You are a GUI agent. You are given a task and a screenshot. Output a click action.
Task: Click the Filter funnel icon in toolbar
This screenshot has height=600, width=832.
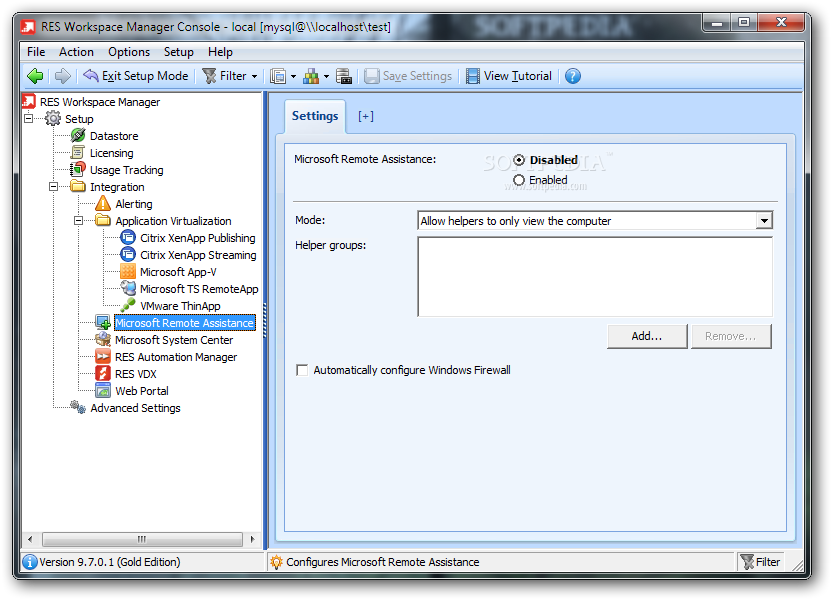[x=210, y=76]
